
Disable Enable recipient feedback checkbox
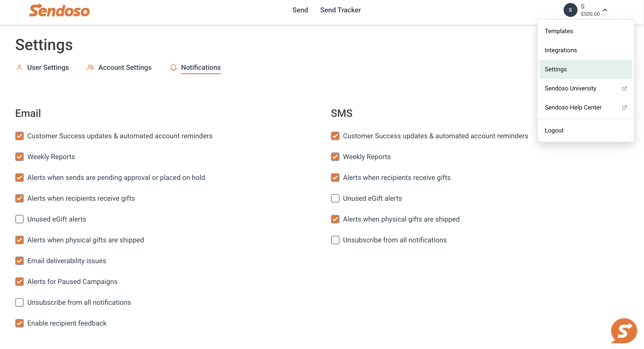[20, 323]
